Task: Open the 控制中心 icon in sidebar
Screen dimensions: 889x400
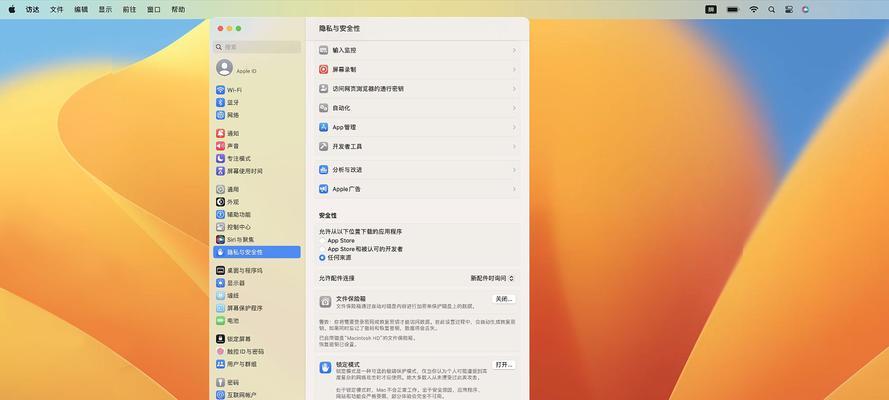Action: 221,227
